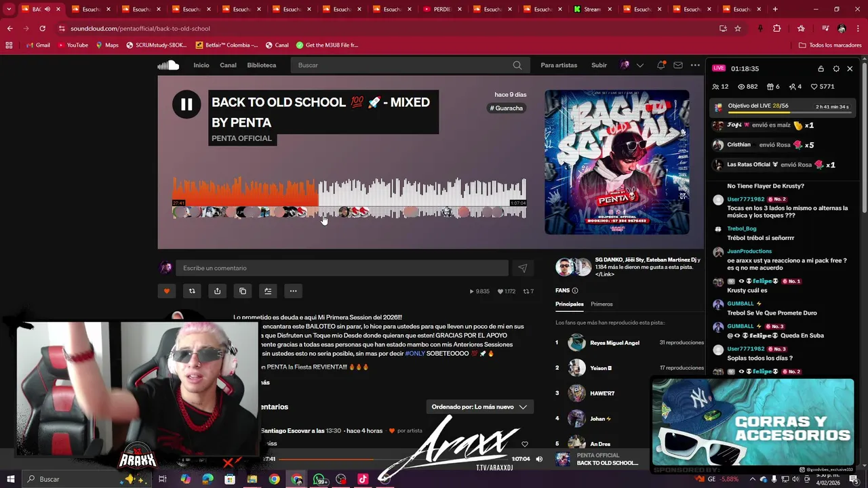Open the Inicio menu item
Image resolution: width=868 pixels, height=488 pixels.
click(201, 65)
